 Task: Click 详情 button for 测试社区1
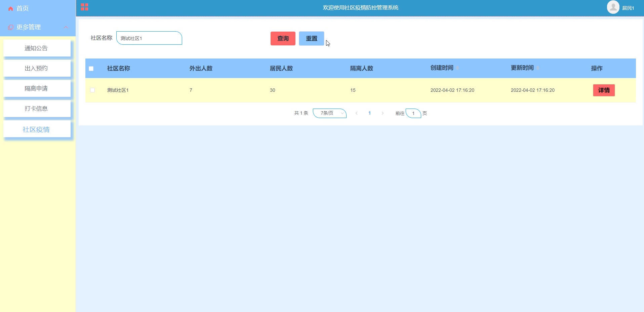(x=604, y=90)
